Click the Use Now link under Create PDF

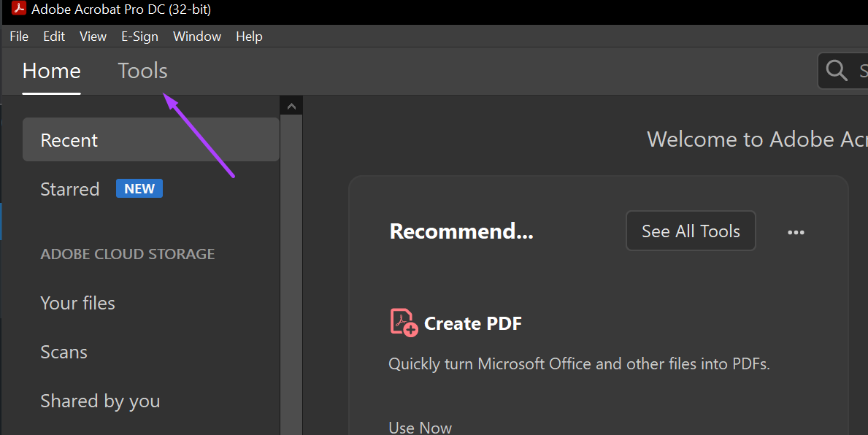click(x=420, y=426)
